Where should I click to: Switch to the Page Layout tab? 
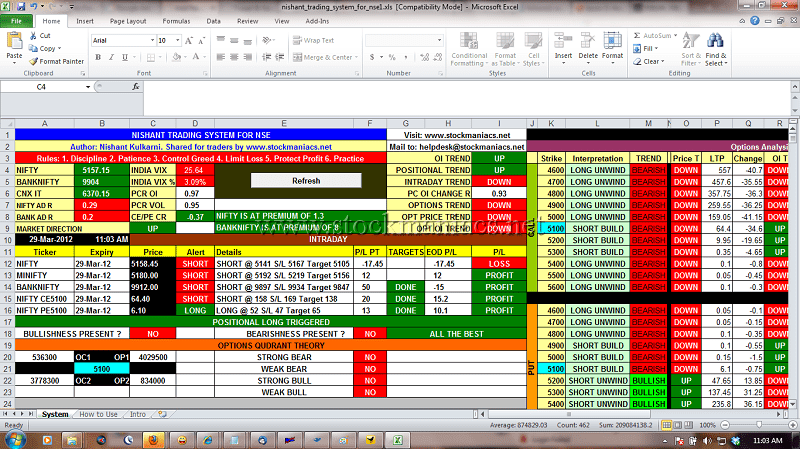tap(128, 21)
